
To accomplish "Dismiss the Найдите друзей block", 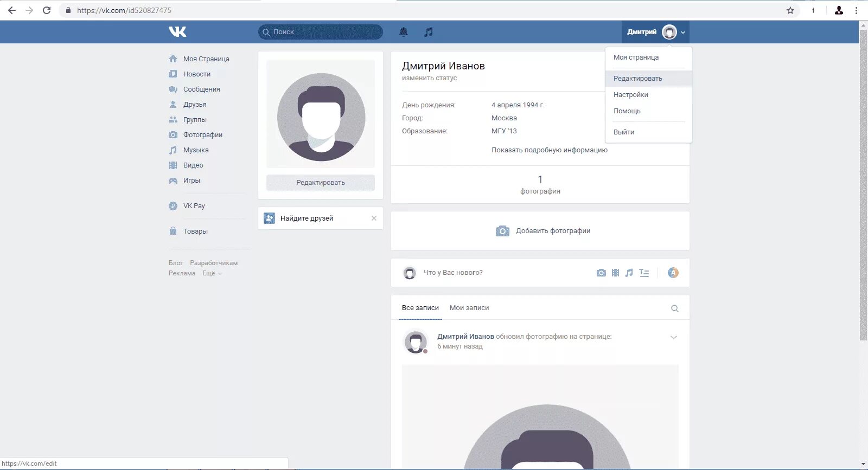I will point(374,218).
